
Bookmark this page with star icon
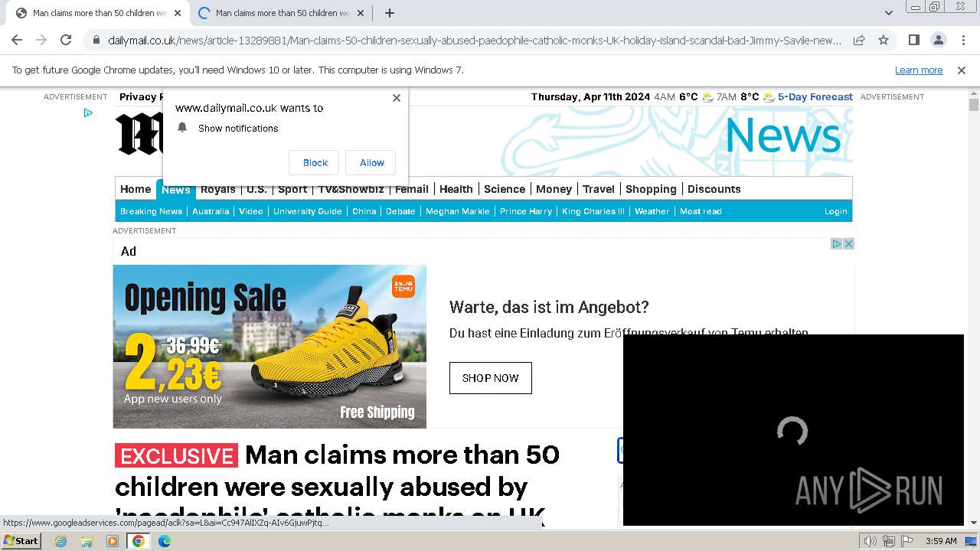[884, 40]
